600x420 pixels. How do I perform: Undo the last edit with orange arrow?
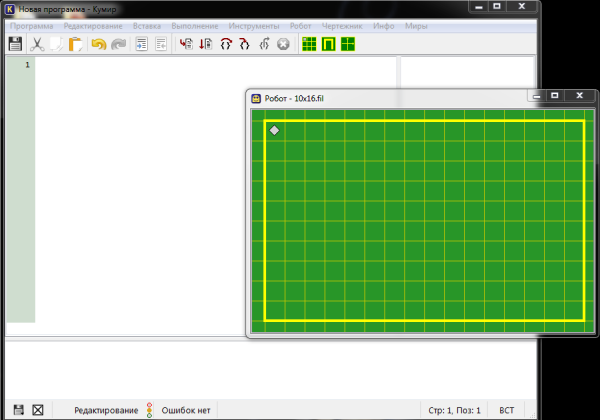[x=98, y=44]
